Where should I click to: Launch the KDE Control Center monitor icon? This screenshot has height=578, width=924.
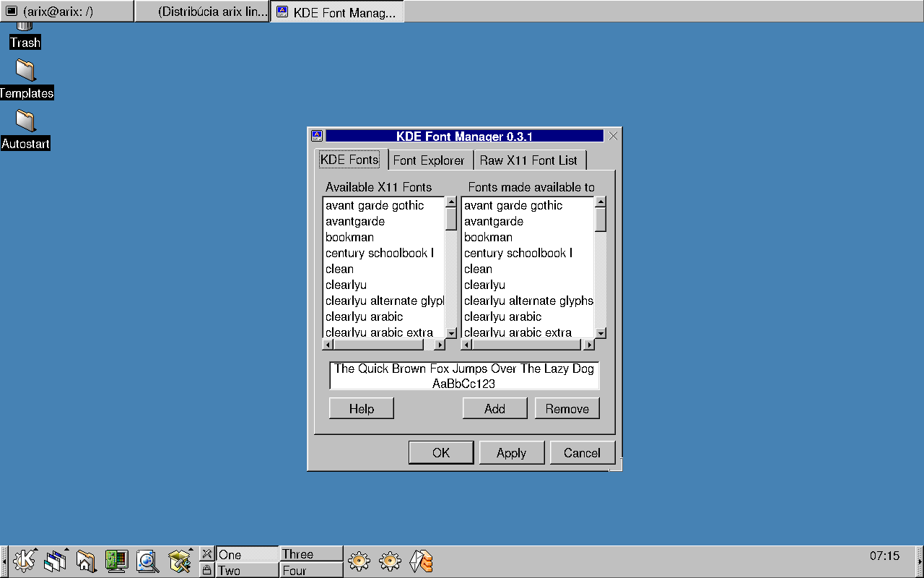(x=116, y=560)
